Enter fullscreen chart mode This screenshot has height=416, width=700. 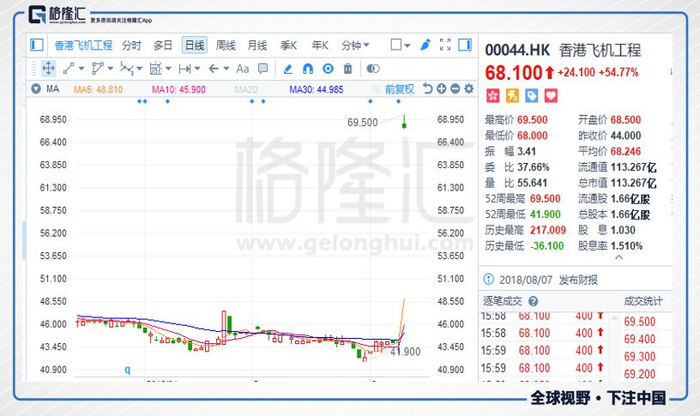click(x=445, y=45)
